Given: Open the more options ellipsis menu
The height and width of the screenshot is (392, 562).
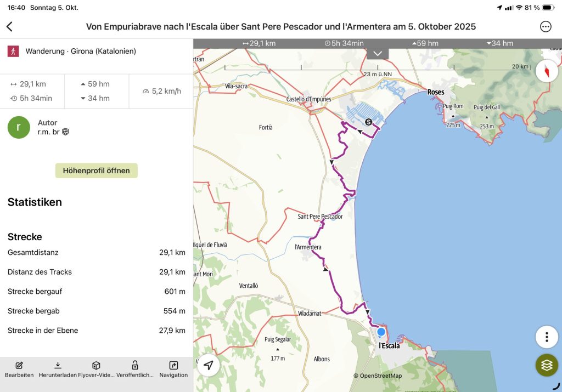Looking at the screenshot, I should tap(545, 26).
